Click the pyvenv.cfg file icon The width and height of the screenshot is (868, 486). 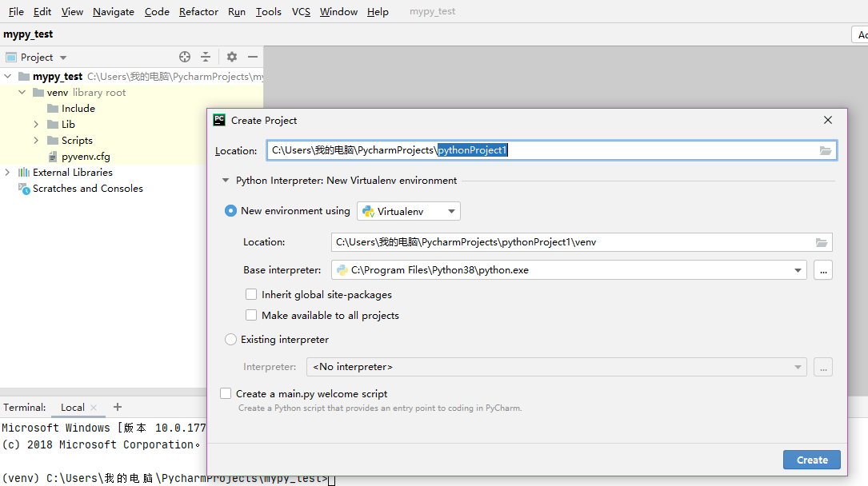pos(53,157)
